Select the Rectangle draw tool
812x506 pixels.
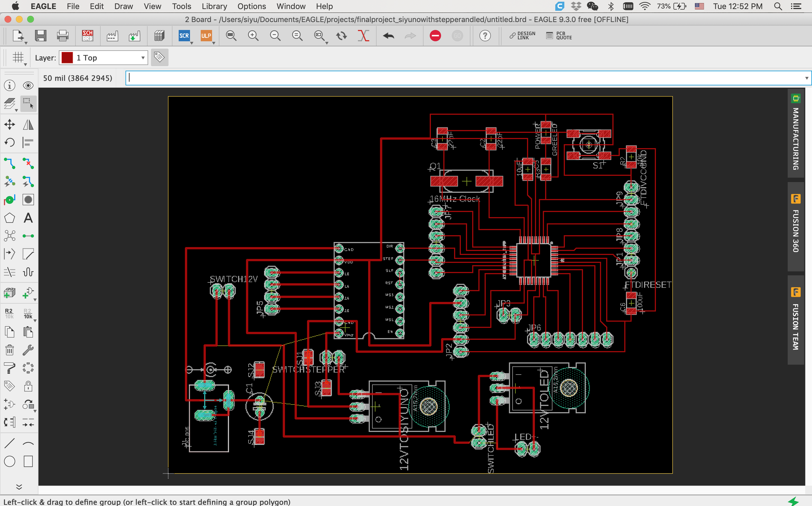pyautogui.click(x=28, y=462)
